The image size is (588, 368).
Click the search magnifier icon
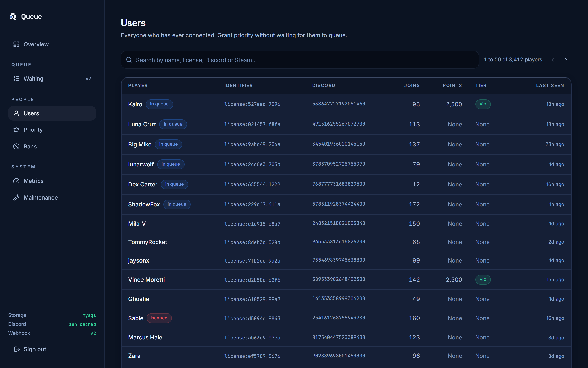pyautogui.click(x=129, y=60)
